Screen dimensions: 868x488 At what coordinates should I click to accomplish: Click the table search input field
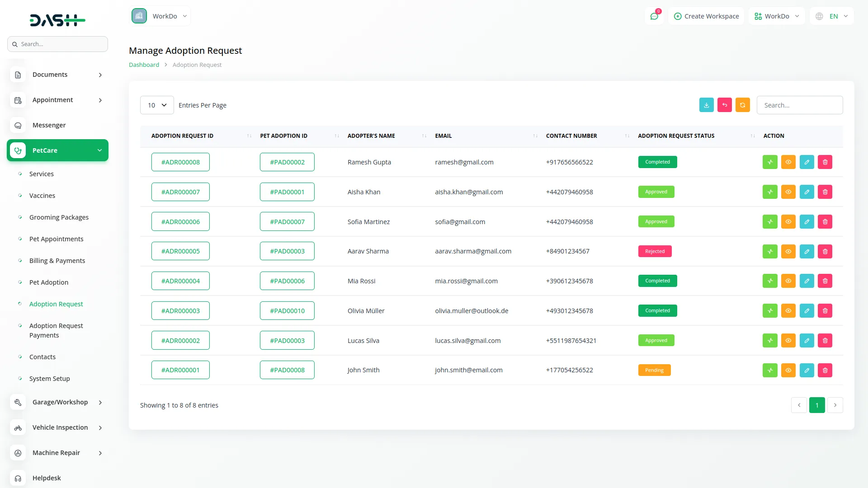[x=799, y=105]
